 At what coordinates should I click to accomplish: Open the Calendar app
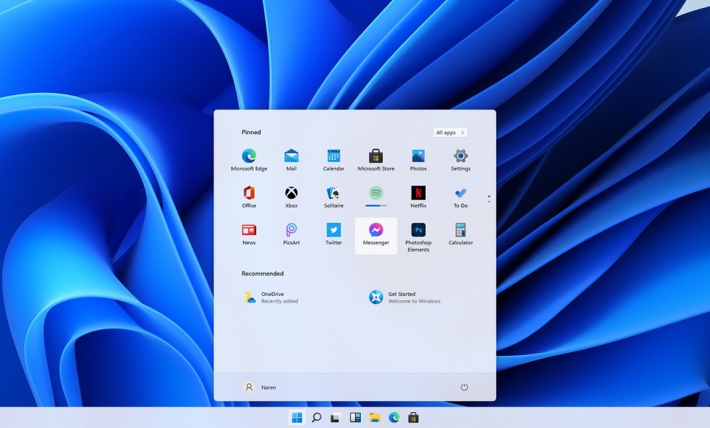click(x=334, y=160)
